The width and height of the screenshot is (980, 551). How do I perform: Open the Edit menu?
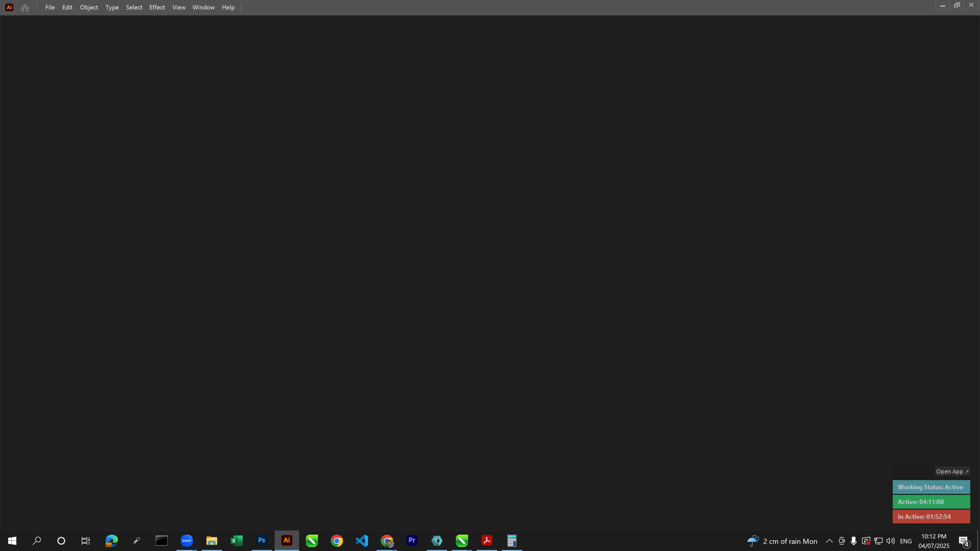[67, 8]
